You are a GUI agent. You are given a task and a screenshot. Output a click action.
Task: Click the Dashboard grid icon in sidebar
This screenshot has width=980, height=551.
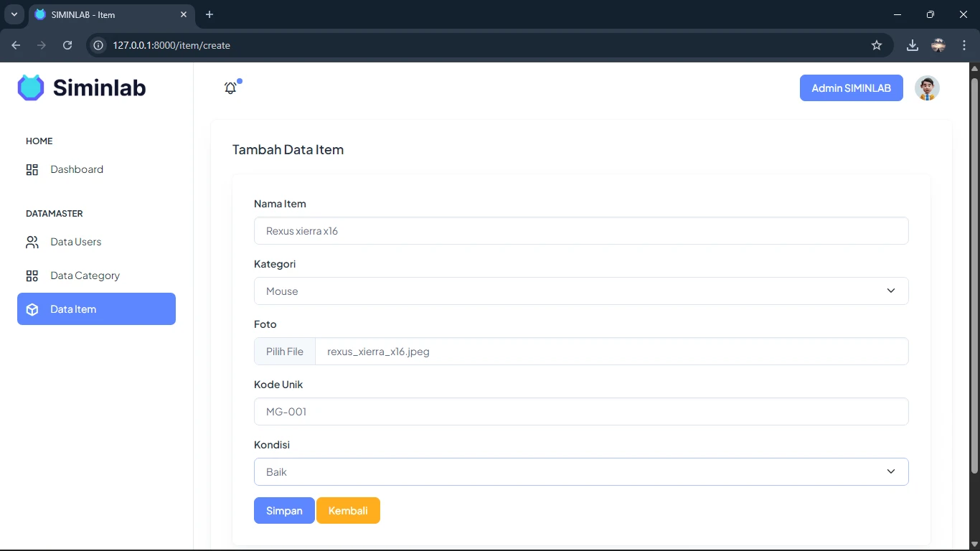(x=32, y=170)
